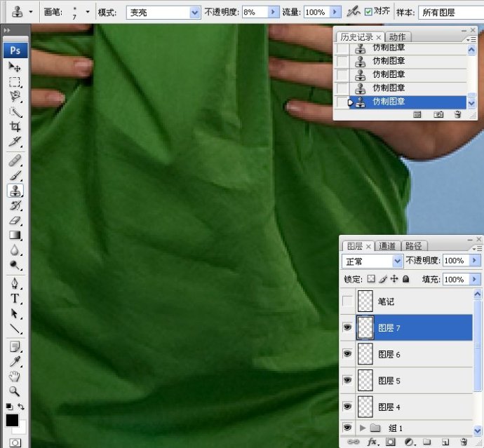Select the Eraser tool
Screen dimensions: 484x448
click(x=15, y=220)
